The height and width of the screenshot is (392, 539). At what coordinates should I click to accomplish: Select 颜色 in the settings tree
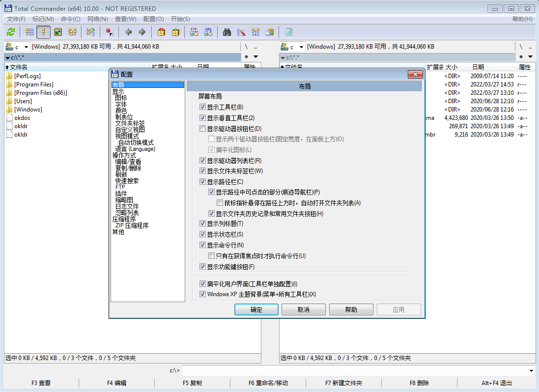pos(121,111)
